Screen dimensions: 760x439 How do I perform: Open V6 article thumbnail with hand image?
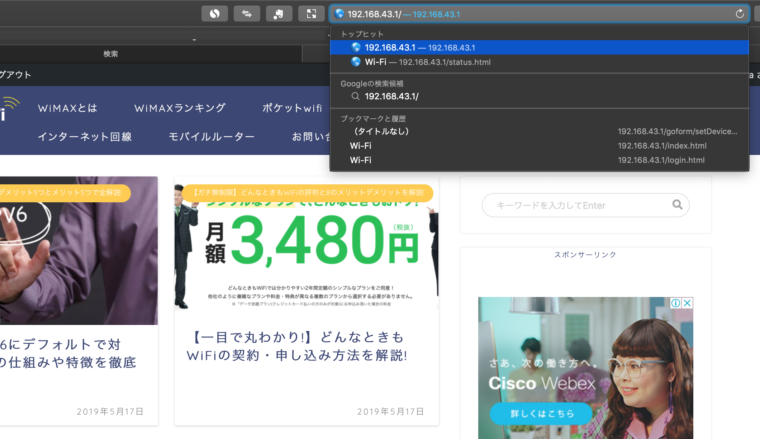click(79, 251)
